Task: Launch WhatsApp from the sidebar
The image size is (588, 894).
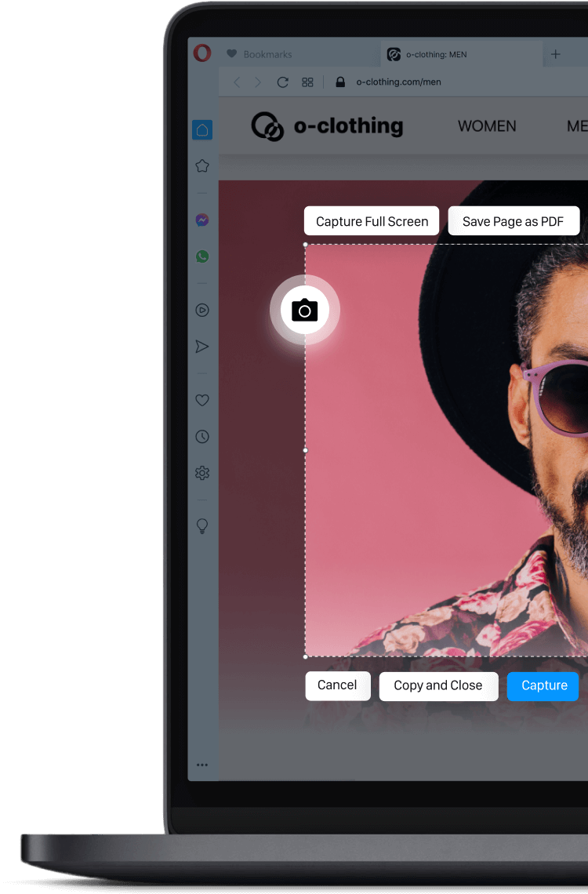Action: (202, 256)
